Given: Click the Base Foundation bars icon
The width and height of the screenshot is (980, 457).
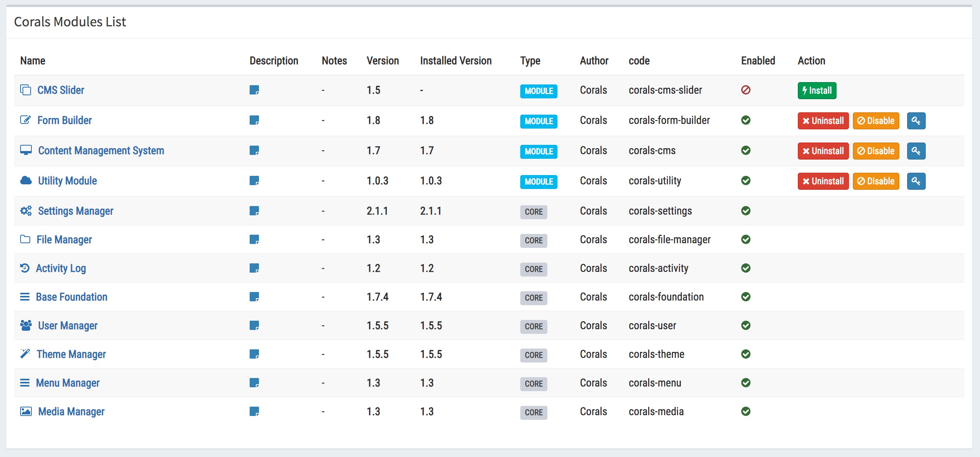Looking at the screenshot, I should tap(25, 297).
